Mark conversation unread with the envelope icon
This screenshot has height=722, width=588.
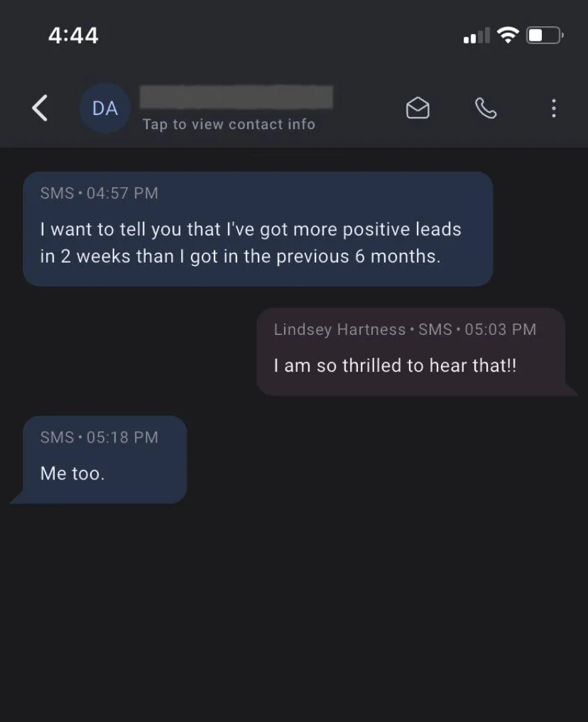[x=418, y=108]
